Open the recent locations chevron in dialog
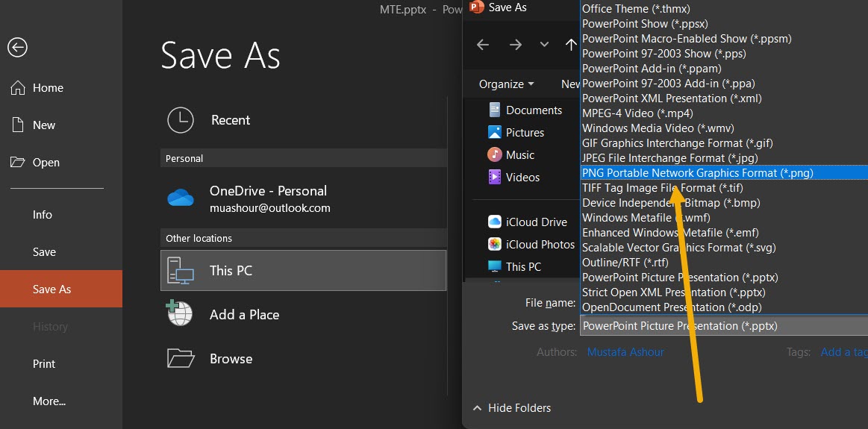This screenshot has height=429, width=868. tap(544, 45)
